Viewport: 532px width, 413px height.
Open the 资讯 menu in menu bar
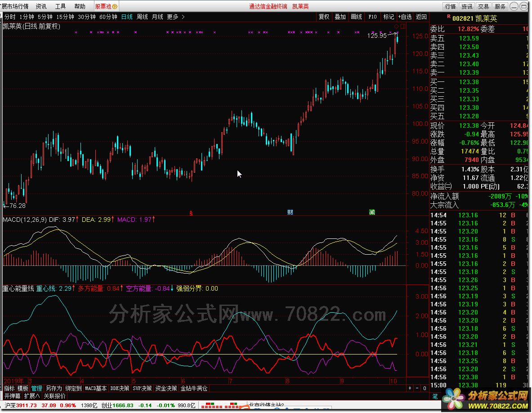pos(41,6)
